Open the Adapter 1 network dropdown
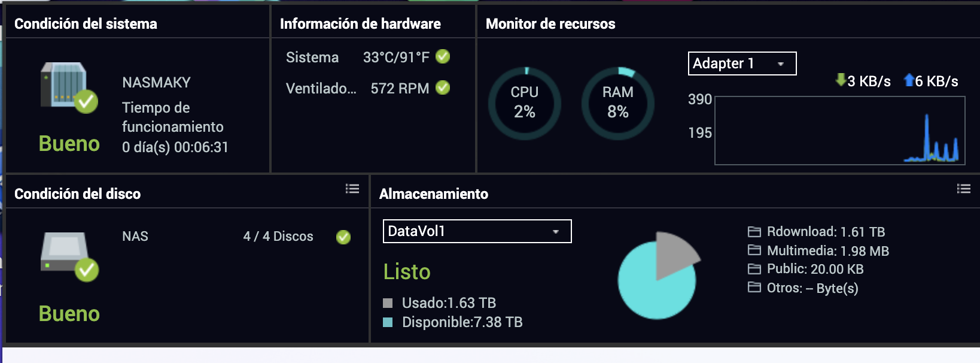 coord(742,63)
